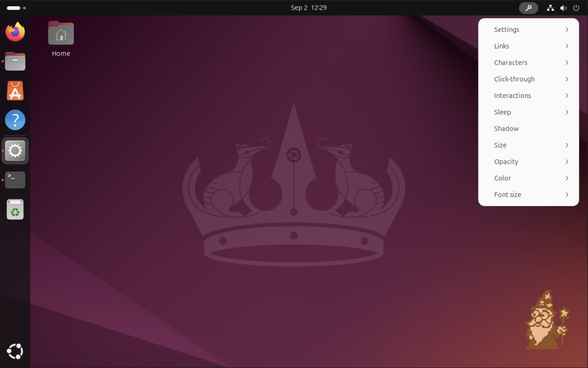The image size is (588, 368).
Task: Toggle the Shadow menu option
Action: pyautogui.click(x=506, y=129)
